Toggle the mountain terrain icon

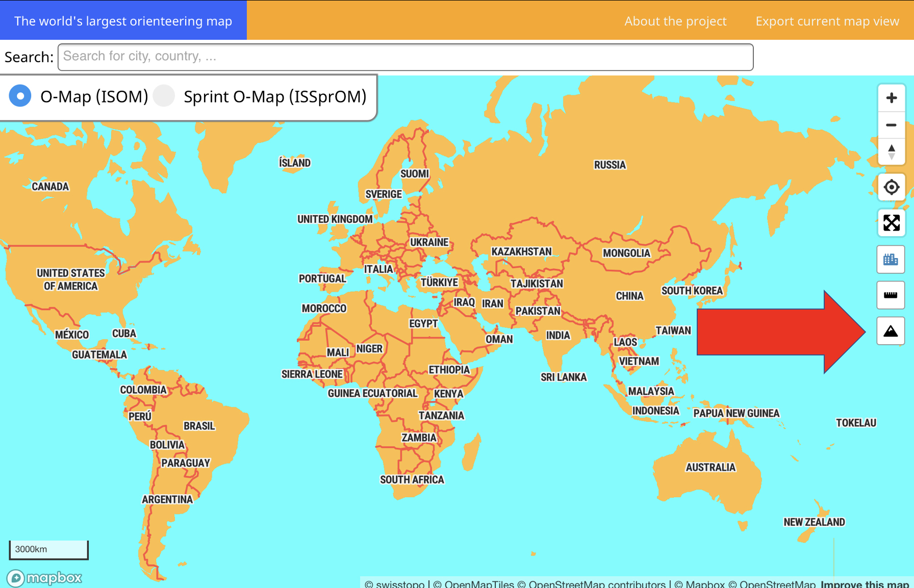(891, 331)
